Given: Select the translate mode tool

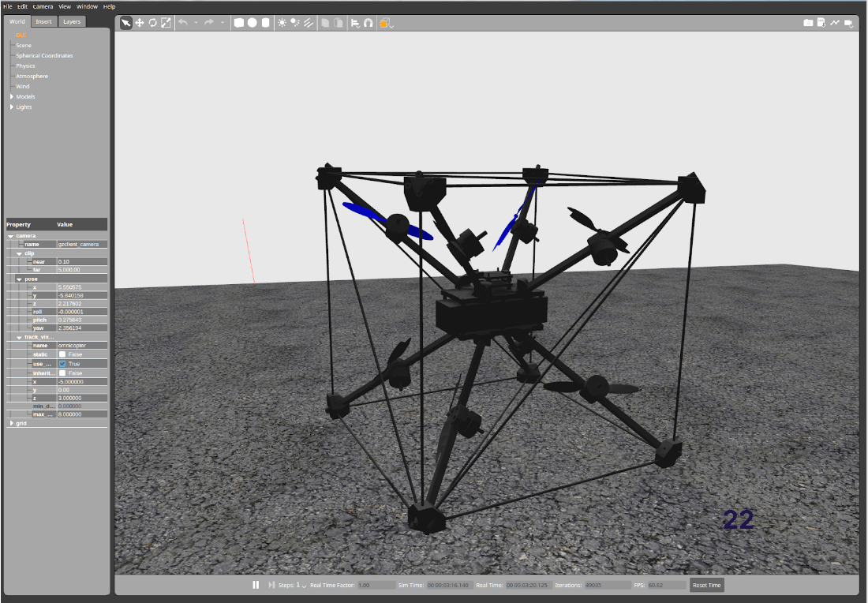Looking at the screenshot, I should [139, 23].
